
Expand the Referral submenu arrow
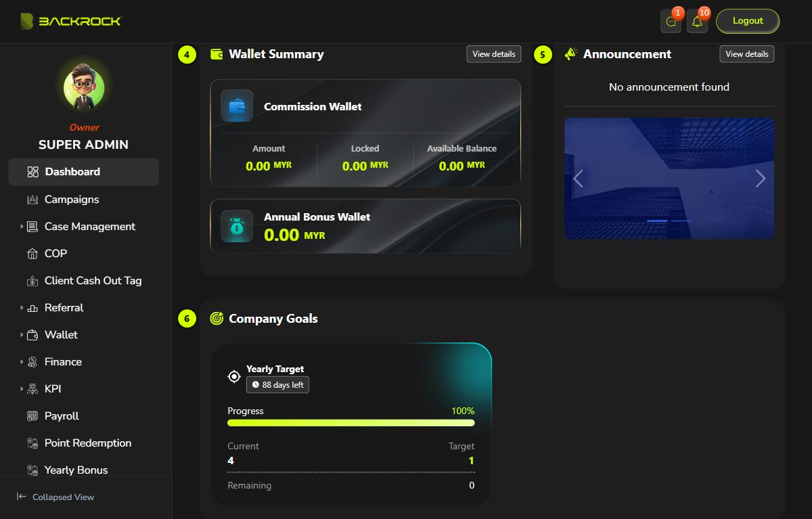pos(22,308)
